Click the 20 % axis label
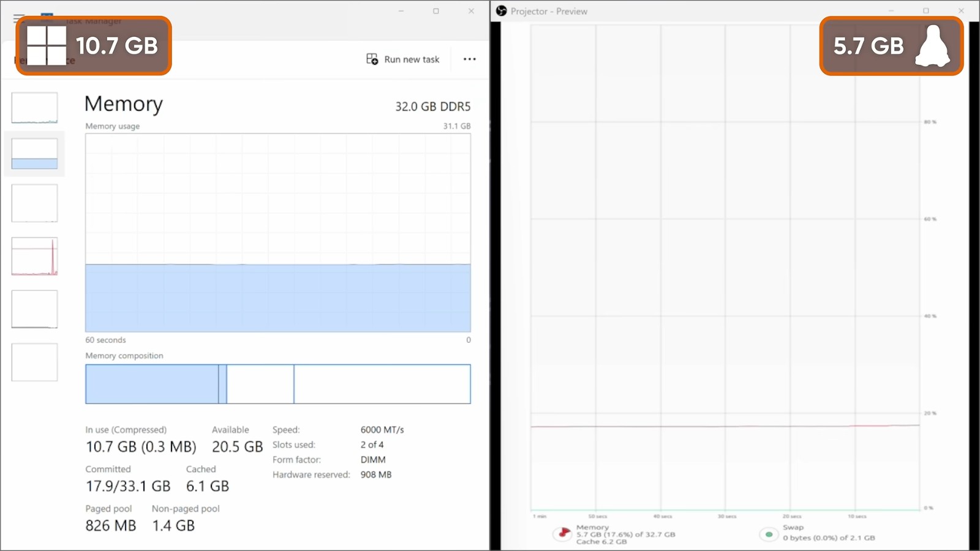The width and height of the screenshot is (980, 551). point(930,413)
